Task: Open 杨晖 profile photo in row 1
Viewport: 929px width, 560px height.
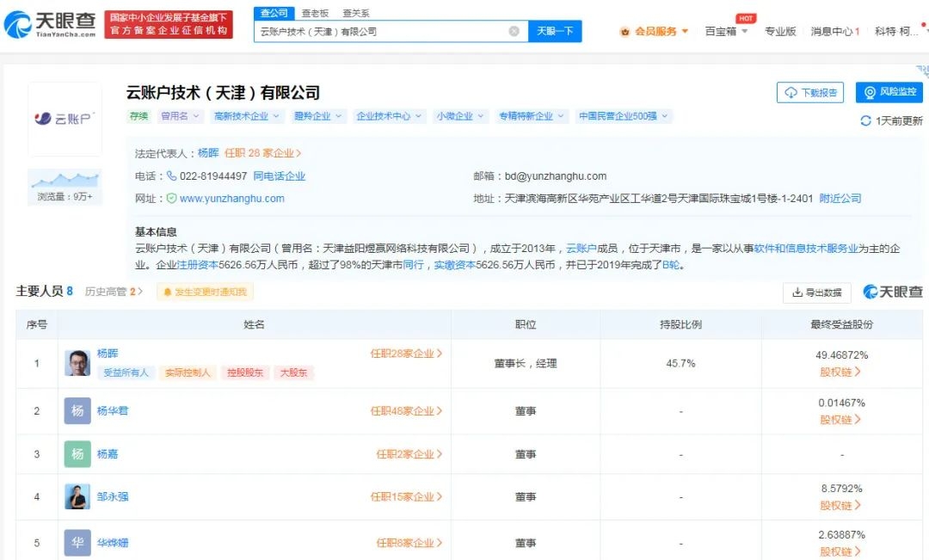Action: click(77, 363)
